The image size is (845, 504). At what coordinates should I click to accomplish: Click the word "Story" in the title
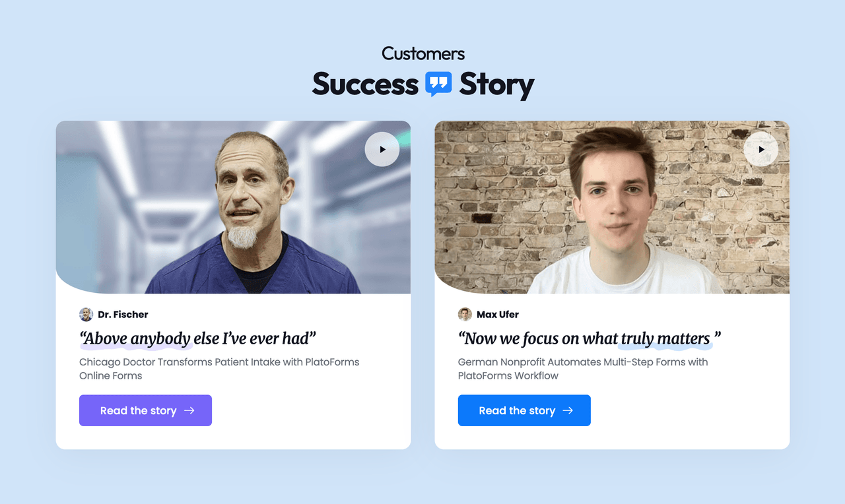(x=496, y=84)
